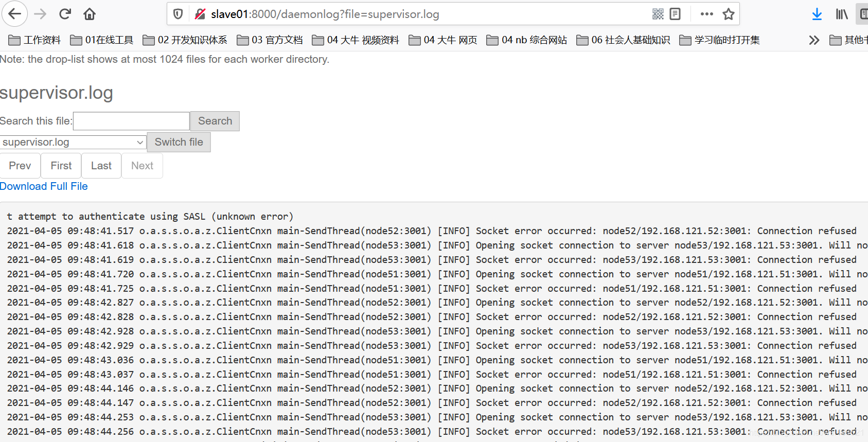This screenshot has height=442, width=868.
Task: Click the Switch file button
Action: click(x=179, y=142)
